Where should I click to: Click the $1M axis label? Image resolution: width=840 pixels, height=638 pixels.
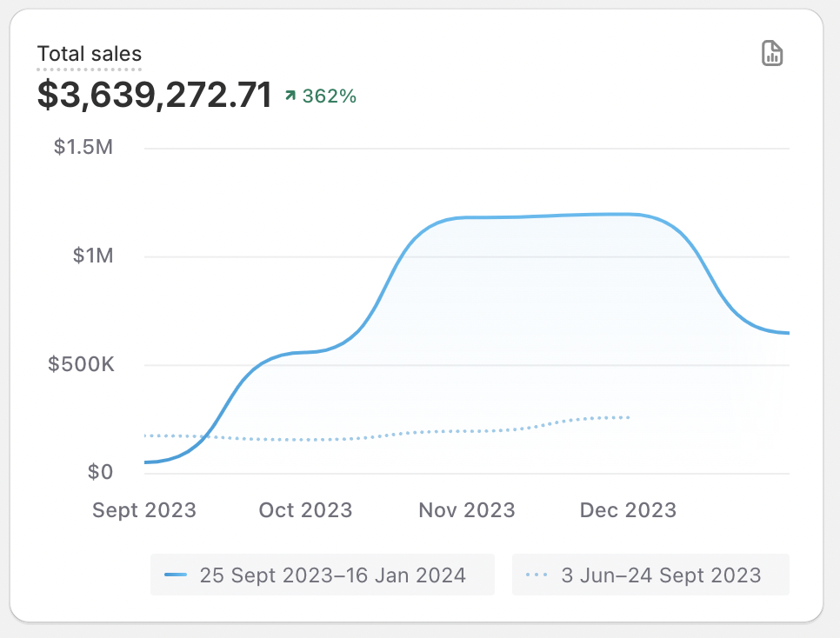[93, 256]
